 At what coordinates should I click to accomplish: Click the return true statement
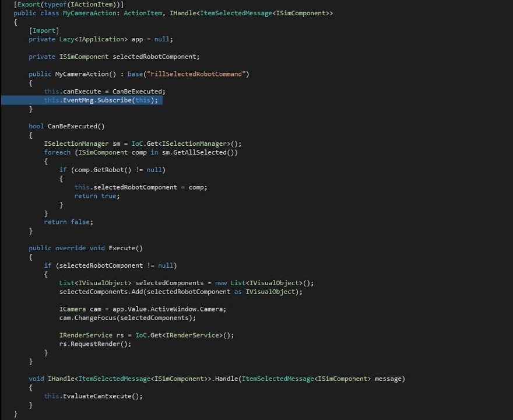pyautogui.click(x=96, y=196)
